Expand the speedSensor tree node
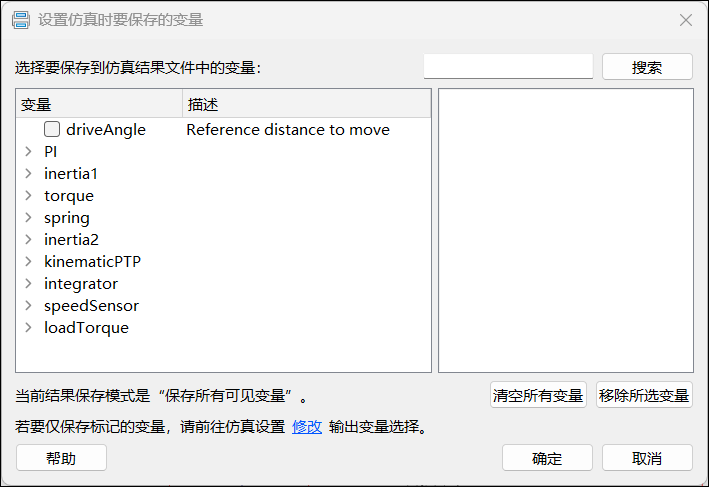The width and height of the screenshot is (709, 487). tap(28, 306)
